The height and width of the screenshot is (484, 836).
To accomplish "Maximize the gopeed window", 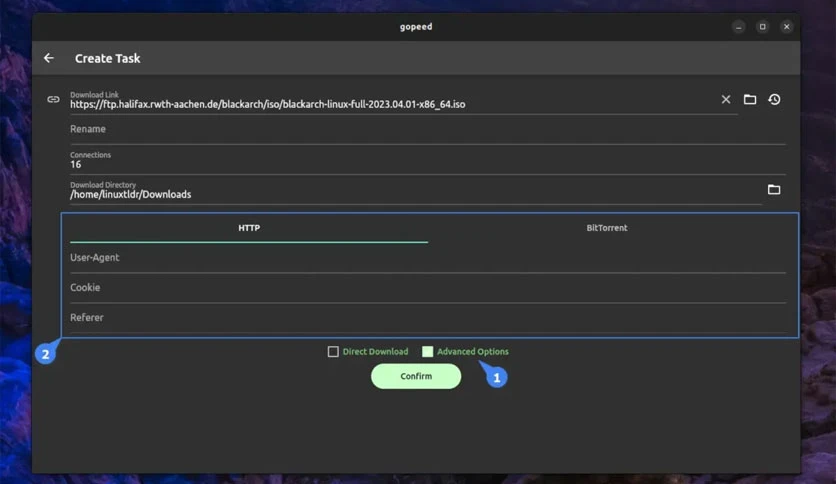I will click(762, 27).
